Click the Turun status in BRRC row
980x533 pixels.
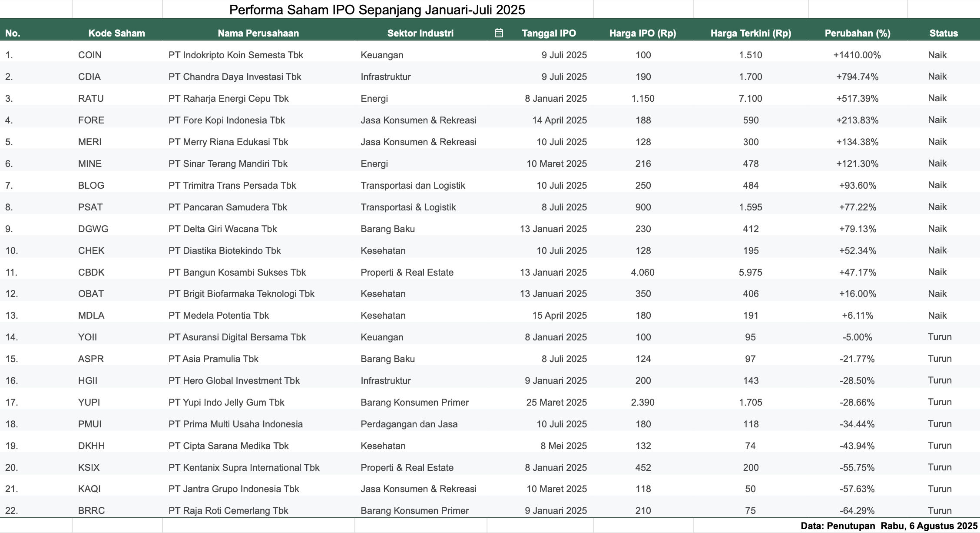(x=940, y=510)
